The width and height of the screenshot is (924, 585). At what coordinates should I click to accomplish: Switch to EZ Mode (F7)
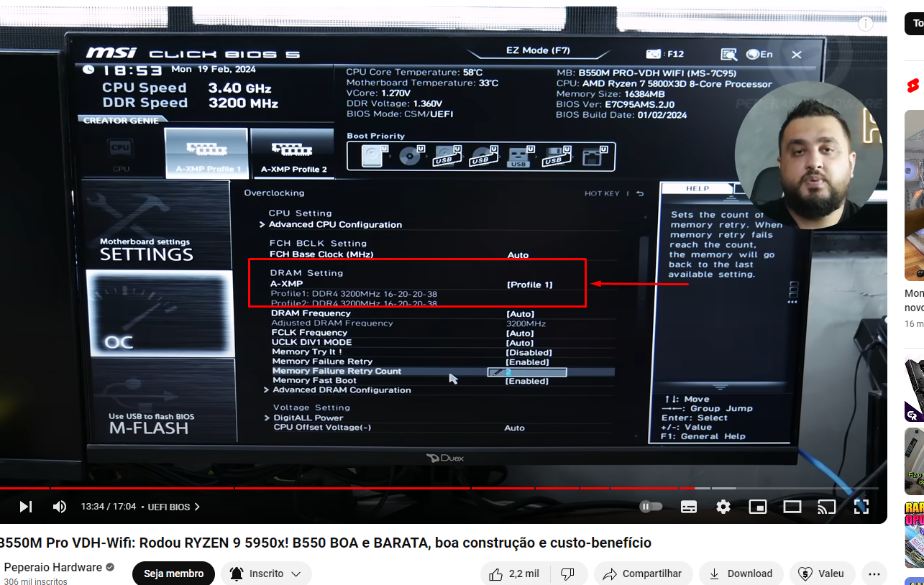[538, 51]
